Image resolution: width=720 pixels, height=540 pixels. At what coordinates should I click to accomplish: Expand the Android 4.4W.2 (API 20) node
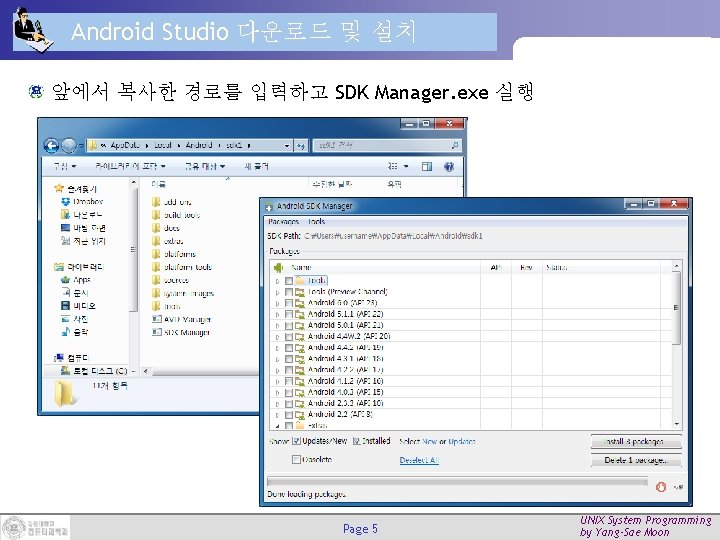(x=277, y=337)
